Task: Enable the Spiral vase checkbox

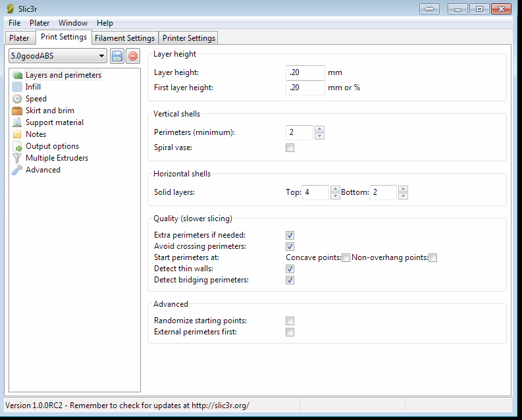Action: (290, 148)
